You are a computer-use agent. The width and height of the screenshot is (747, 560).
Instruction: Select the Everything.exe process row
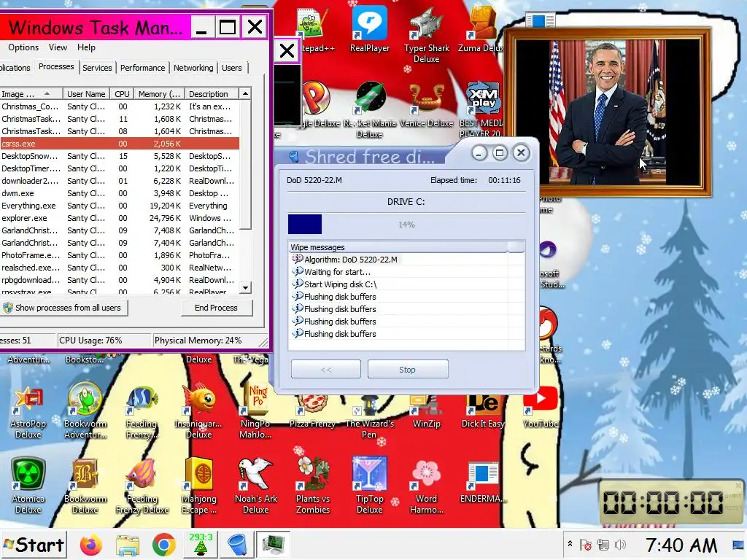point(119,206)
